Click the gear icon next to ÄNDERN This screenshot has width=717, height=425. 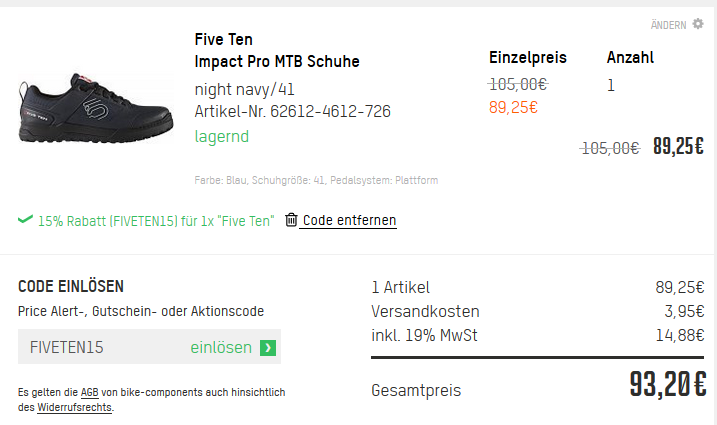698,24
